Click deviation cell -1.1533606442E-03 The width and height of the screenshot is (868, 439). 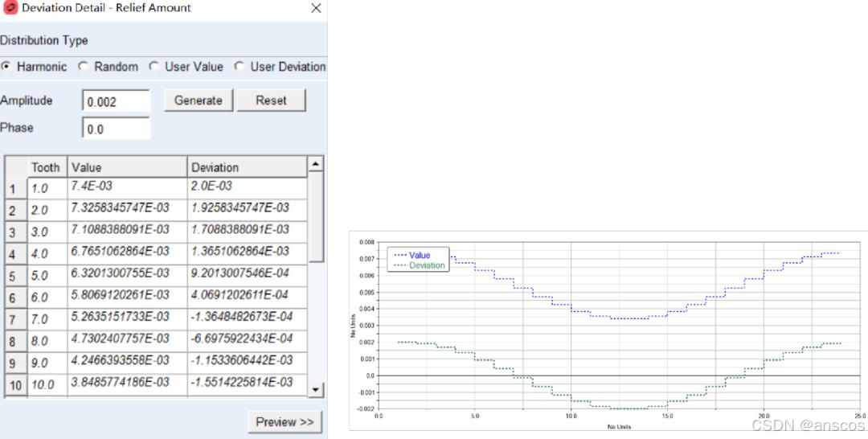point(247,363)
